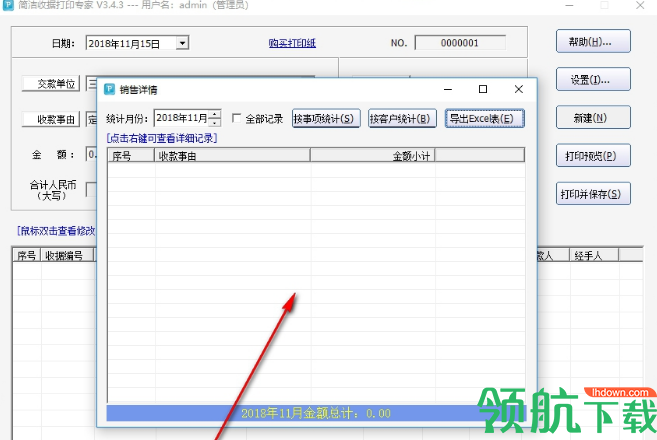This screenshot has width=657, height=440.
Task: Close the main application window
Action: 640,5
